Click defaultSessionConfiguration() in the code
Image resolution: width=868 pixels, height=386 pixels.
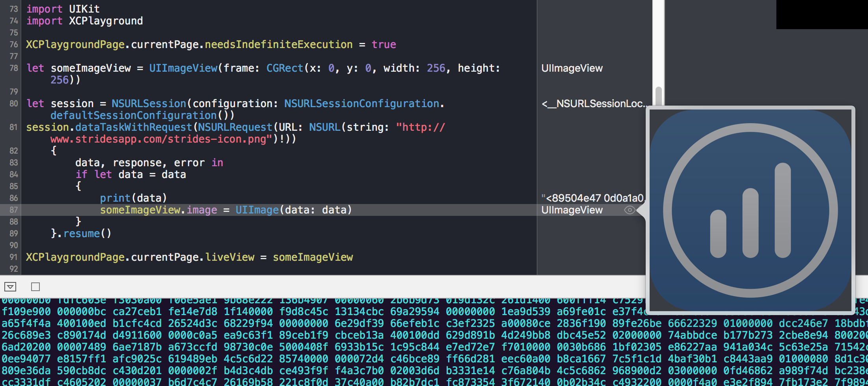point(143,115)
